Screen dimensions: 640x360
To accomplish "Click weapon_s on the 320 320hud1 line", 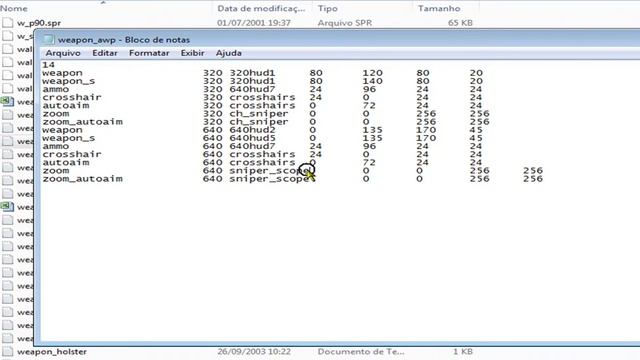I will point(69,81).
